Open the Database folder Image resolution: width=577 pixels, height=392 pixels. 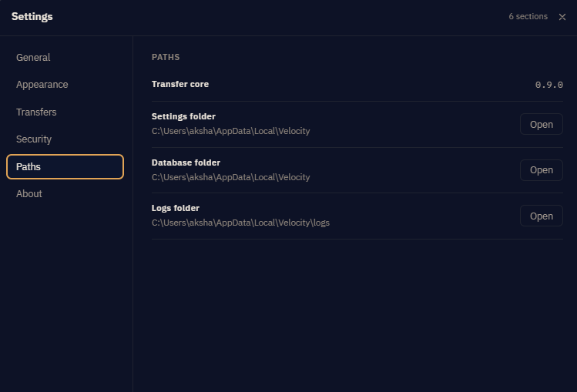point(542,170)
